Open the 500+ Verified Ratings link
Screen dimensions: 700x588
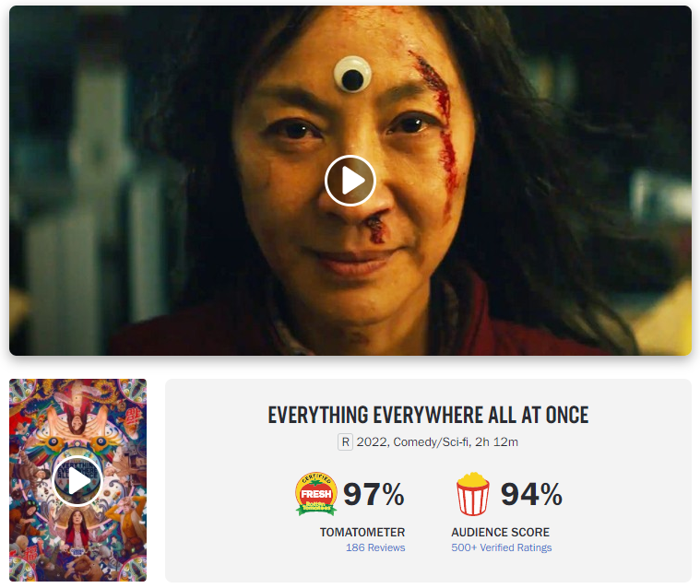(502, 547)
